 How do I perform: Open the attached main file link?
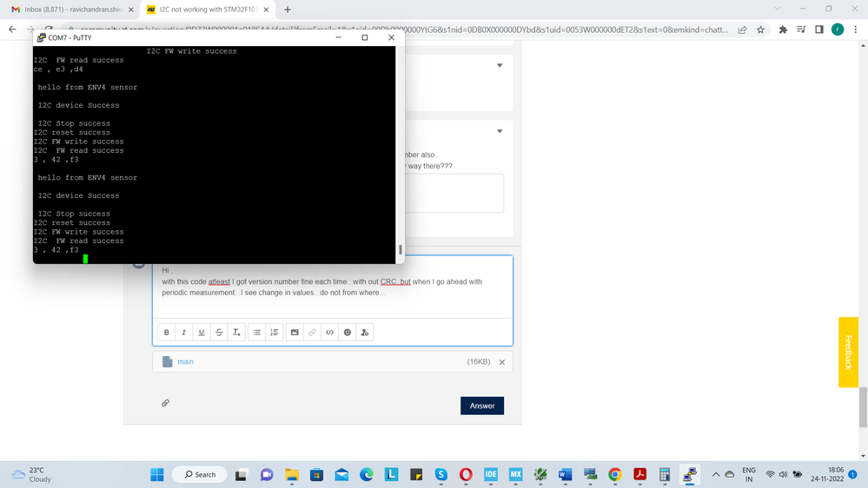point(185,362)
